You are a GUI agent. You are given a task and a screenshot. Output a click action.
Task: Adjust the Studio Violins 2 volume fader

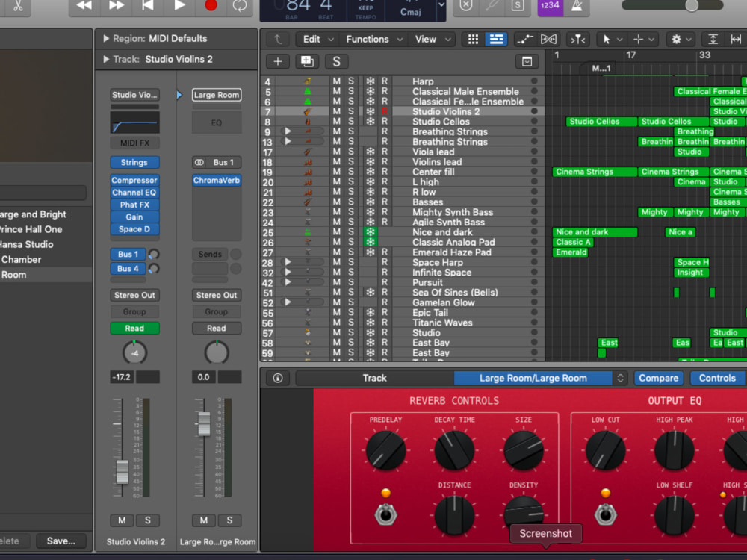coord(122,471)
